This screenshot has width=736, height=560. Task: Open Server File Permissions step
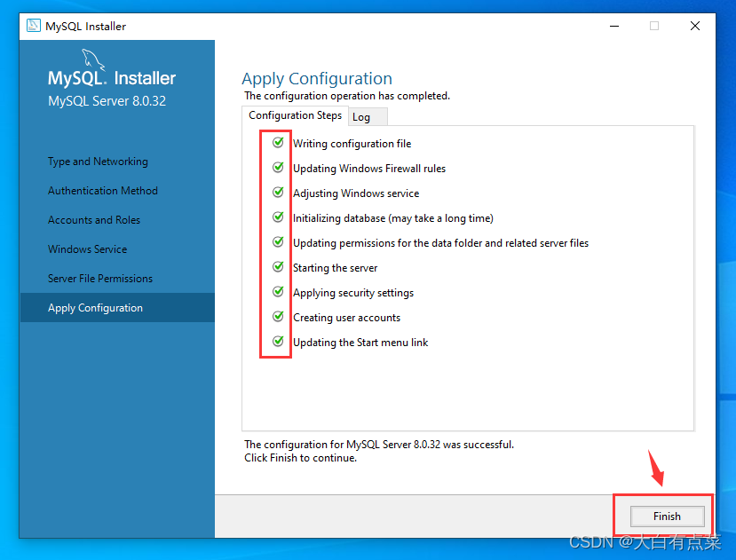[x=100, y=279]
